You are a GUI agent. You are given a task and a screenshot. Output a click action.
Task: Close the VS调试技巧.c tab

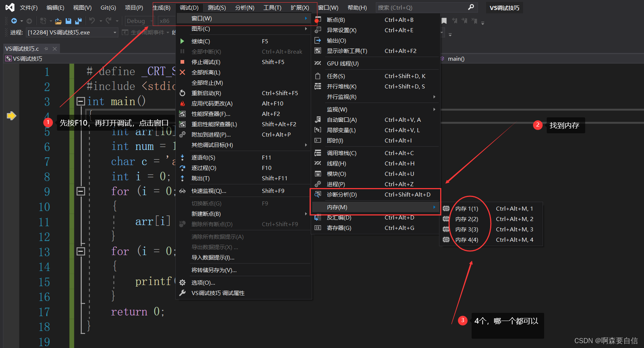click(55, 48)
